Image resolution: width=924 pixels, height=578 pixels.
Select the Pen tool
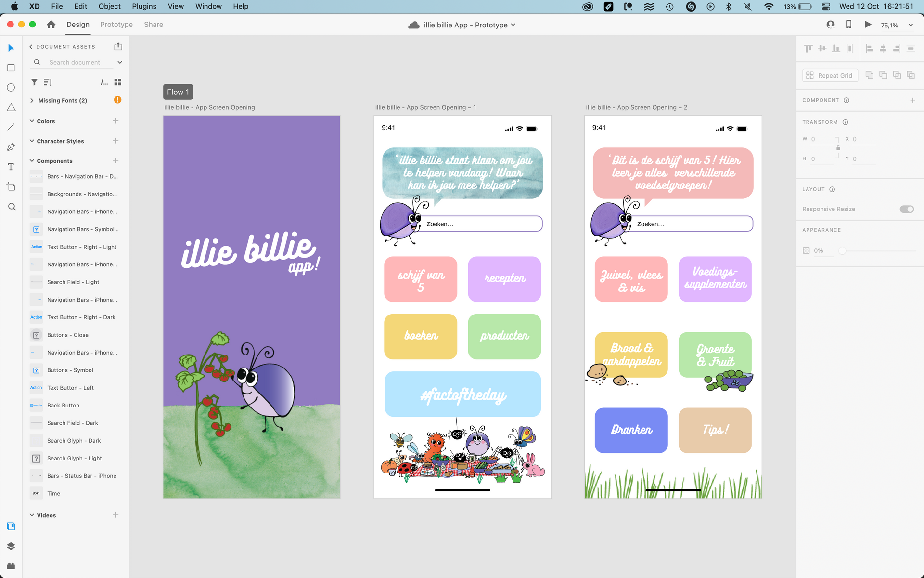(x=11, y=147)
